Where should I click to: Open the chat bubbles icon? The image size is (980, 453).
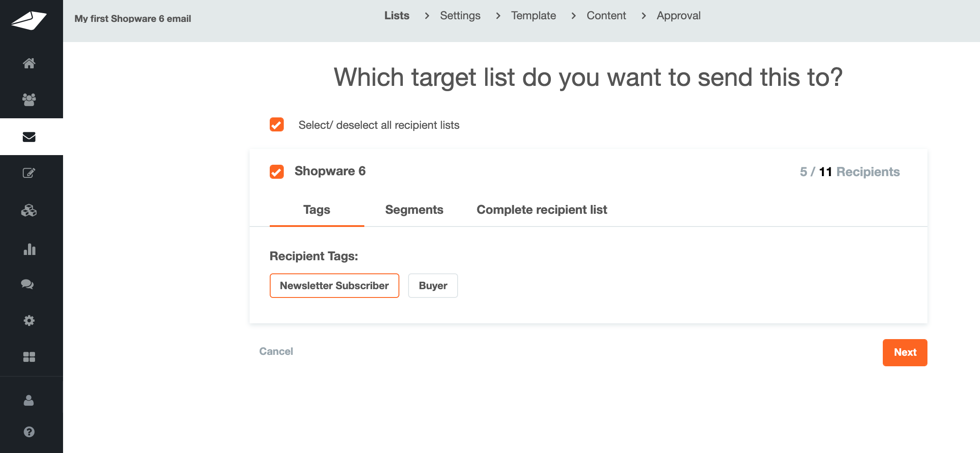(x=28, y=284)
